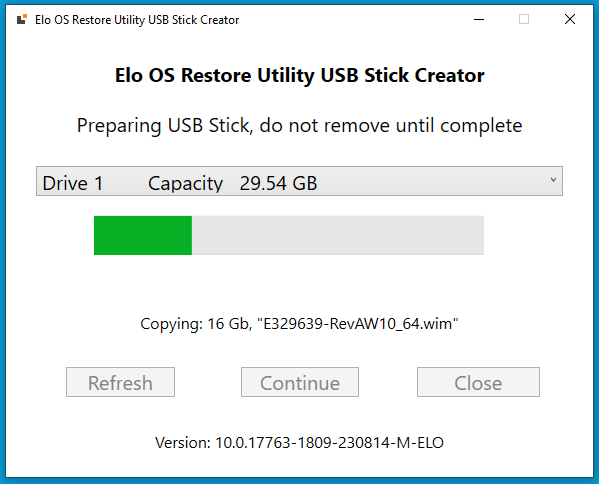Click the Refresh button
This screenshot has width=599, height=484.
[120, 382]
